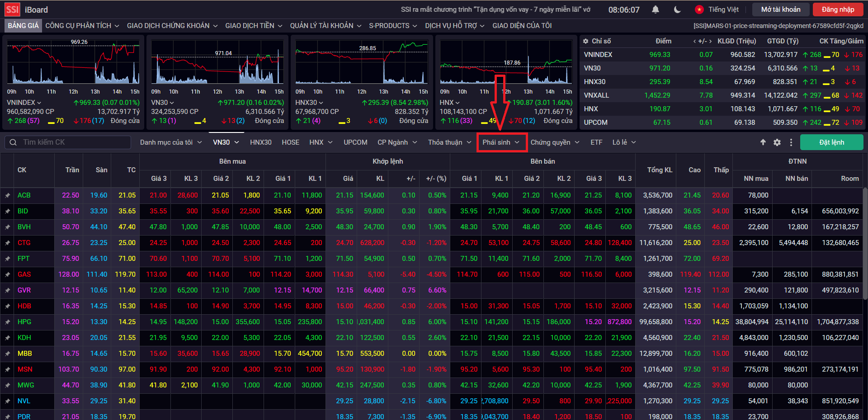Click the HNX30 mini chart
This screenshot has height=420, width=868.
[362, 62]
